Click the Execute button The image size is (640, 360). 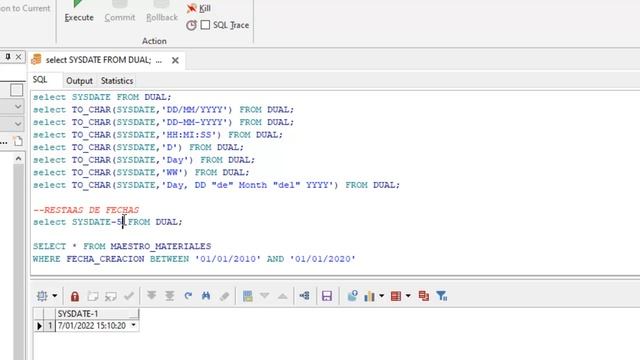pyautogui.click(x=79, y=11)
